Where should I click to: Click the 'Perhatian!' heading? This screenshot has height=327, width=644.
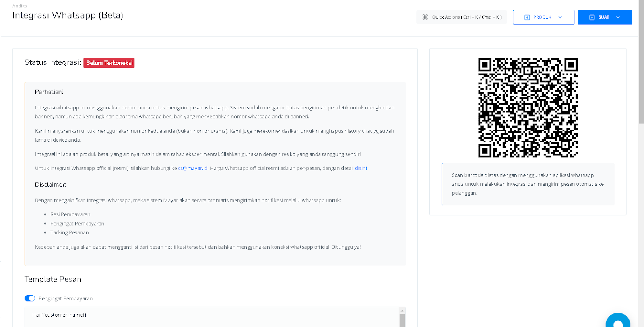49,92
